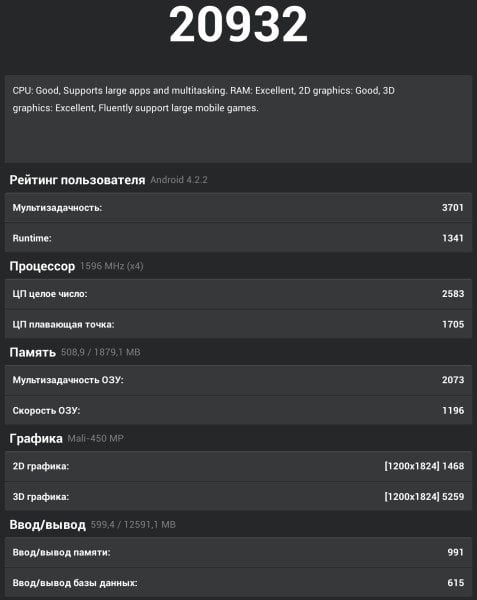
Task: Click the Графика section header
Action: click(x=36, y=439)
